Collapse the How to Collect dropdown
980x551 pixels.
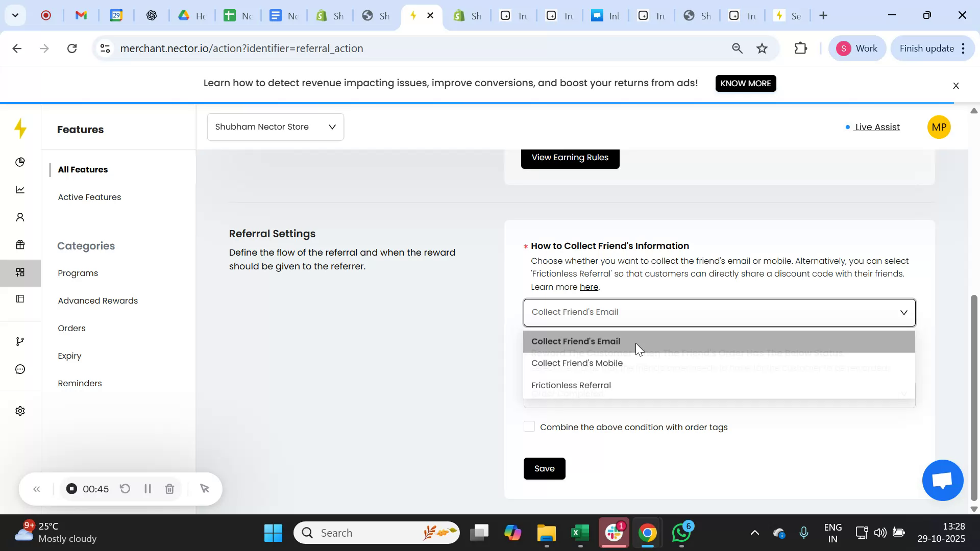(904, 312)
